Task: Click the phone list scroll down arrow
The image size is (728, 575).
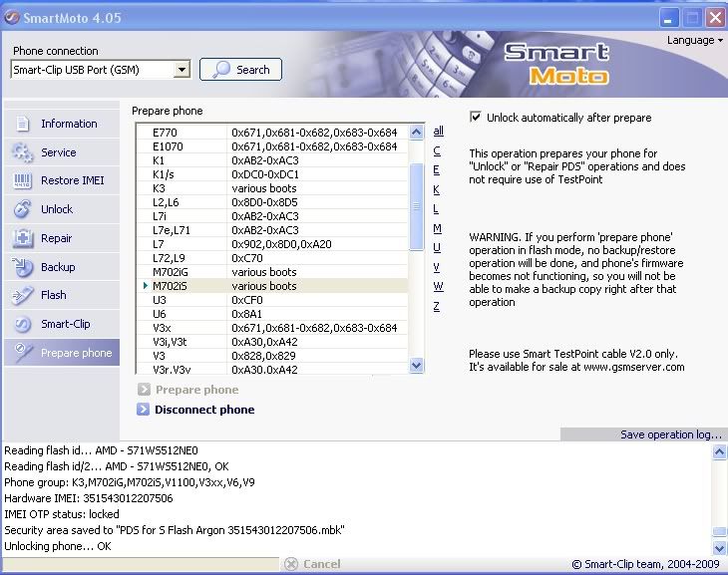Action: click(x=417, y=367)
